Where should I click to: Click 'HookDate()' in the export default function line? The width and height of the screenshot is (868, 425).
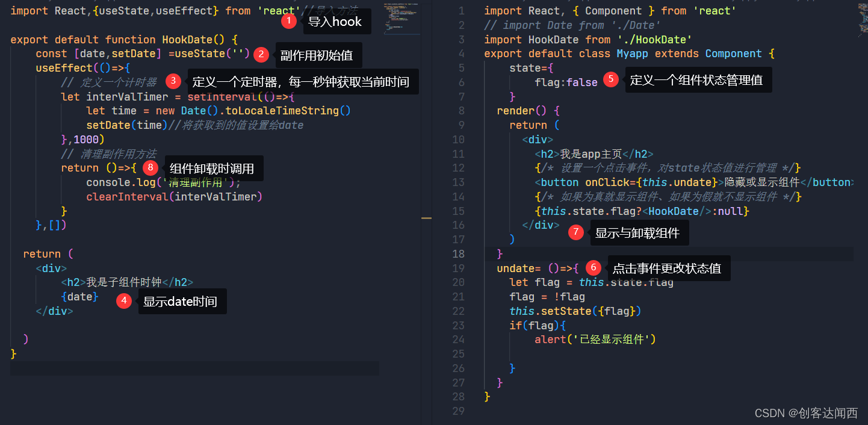[194, 40]
